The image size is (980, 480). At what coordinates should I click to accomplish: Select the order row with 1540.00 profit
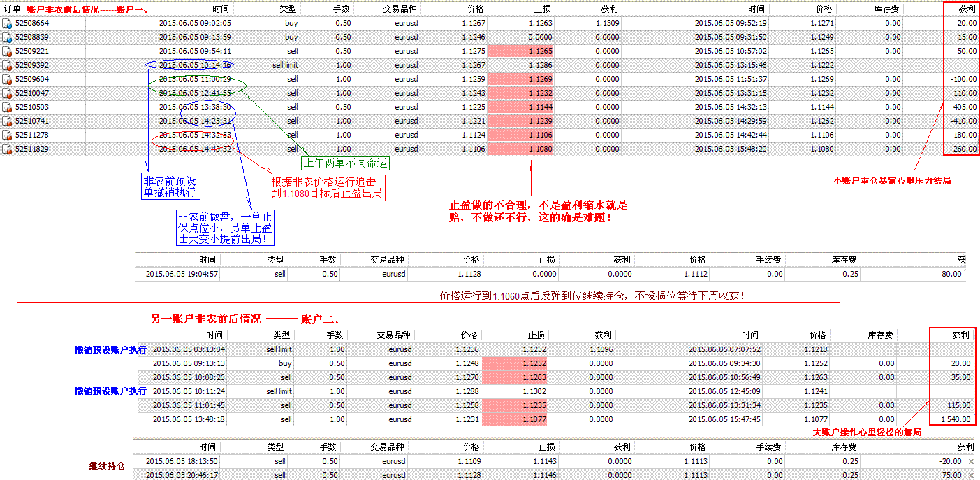(x=489, y=419)
